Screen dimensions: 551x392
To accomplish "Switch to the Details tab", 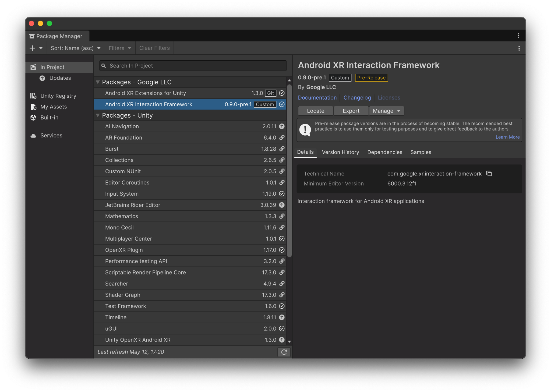I will 305,152.
